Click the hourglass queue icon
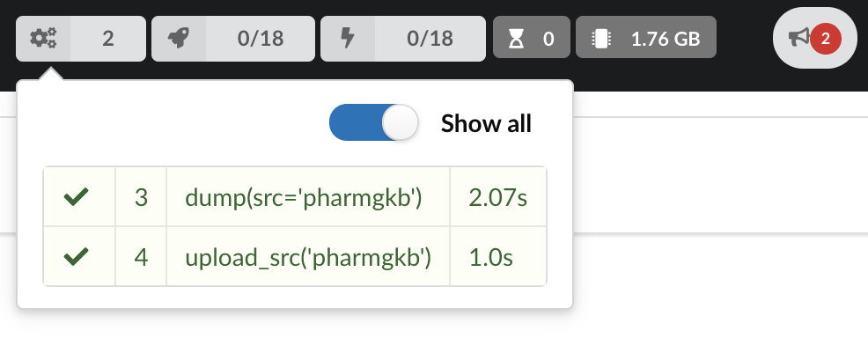The height and width of the screenshot is (338, 868). point(516,39)
